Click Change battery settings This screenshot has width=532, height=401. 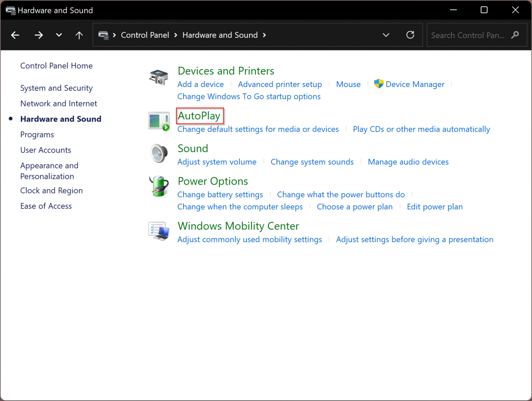[x=220, y=195]
